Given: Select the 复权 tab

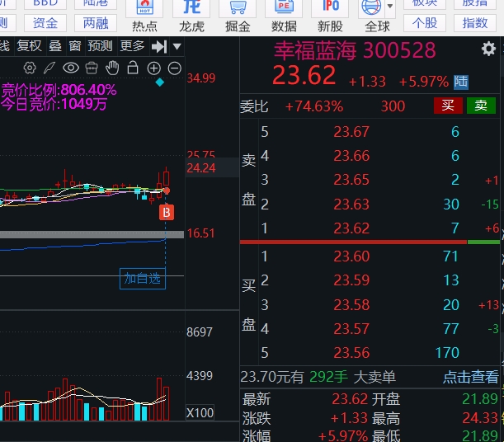Looking at the screenshot, I should pyautogui.click(x=29, y=46).
